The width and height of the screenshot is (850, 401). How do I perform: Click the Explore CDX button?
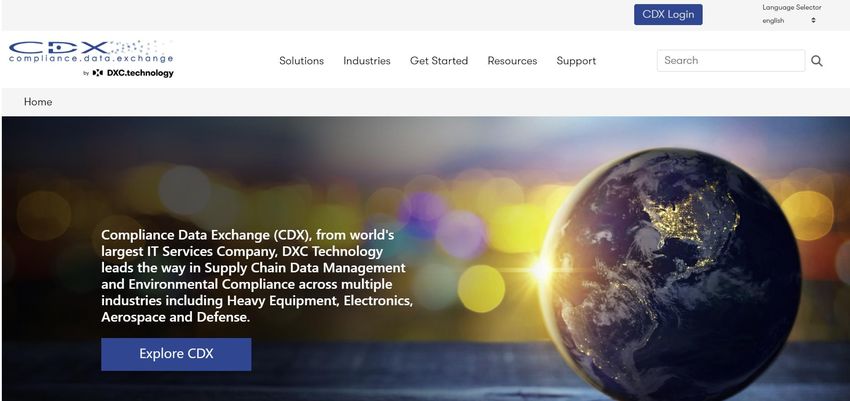coord(176,354)
